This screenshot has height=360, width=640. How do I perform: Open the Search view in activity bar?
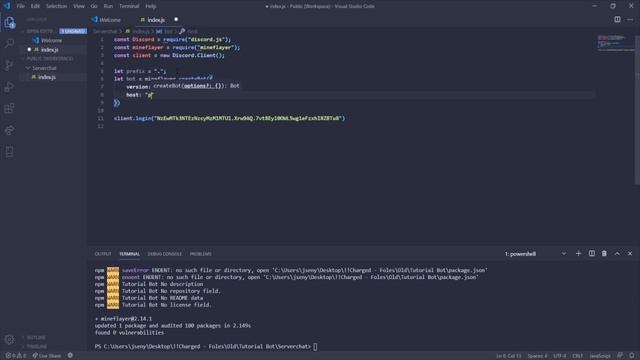(9, 43)
